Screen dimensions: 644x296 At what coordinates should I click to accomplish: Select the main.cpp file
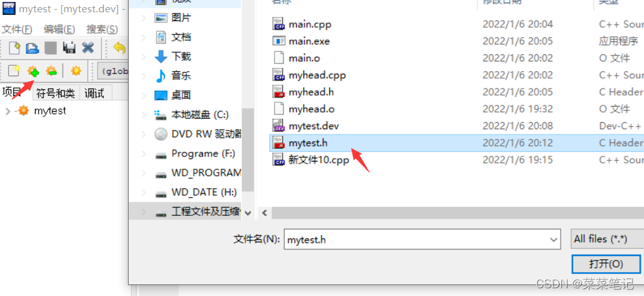(310, 24)
